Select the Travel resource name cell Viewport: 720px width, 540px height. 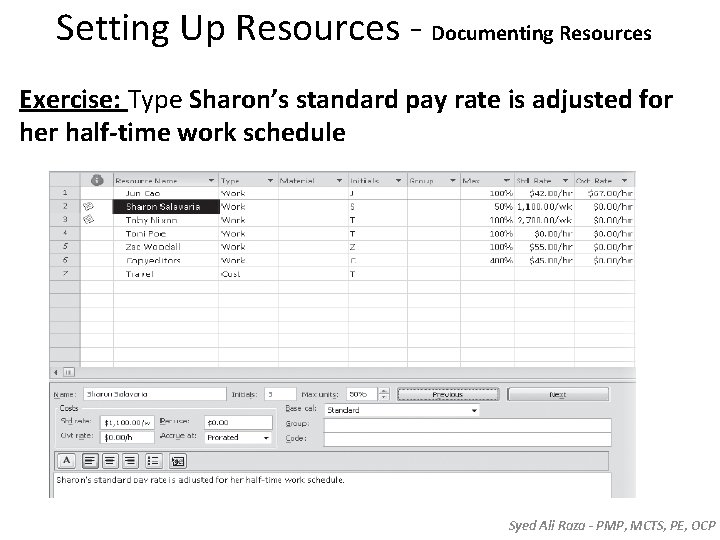pyautogui.click(x=166, y=274)
